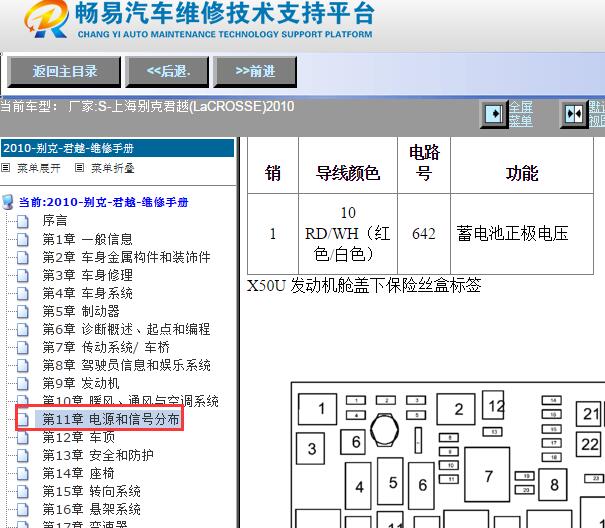Open 第9章 发动机

[x=81, y=383]
